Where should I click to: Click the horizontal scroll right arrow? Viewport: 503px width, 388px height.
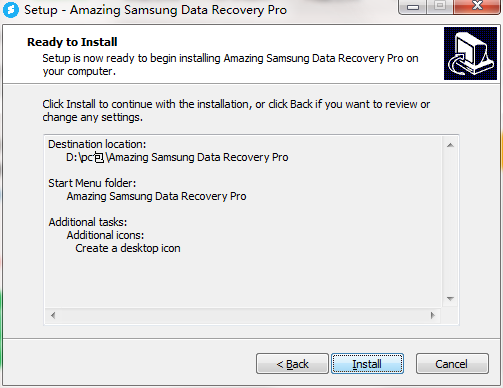point(433,315)
